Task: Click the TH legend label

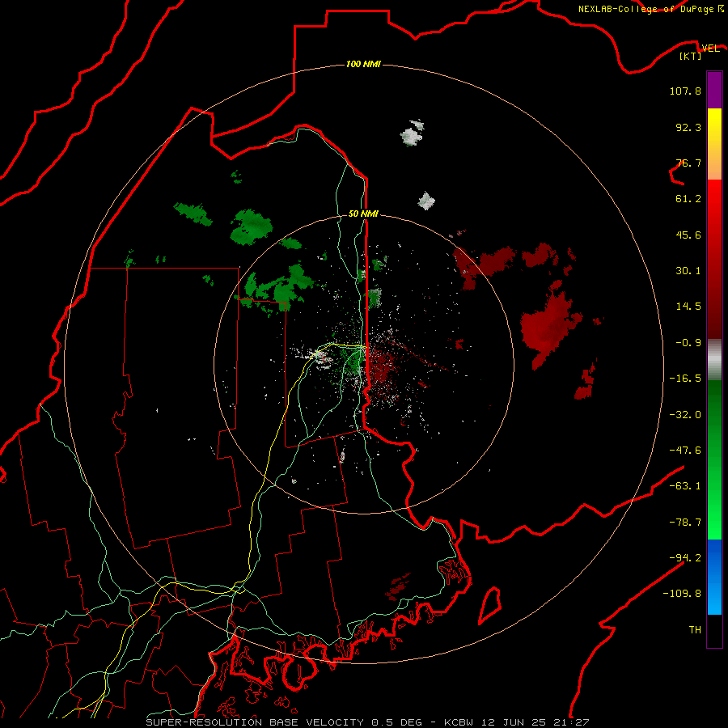Action: coord(695,630)
